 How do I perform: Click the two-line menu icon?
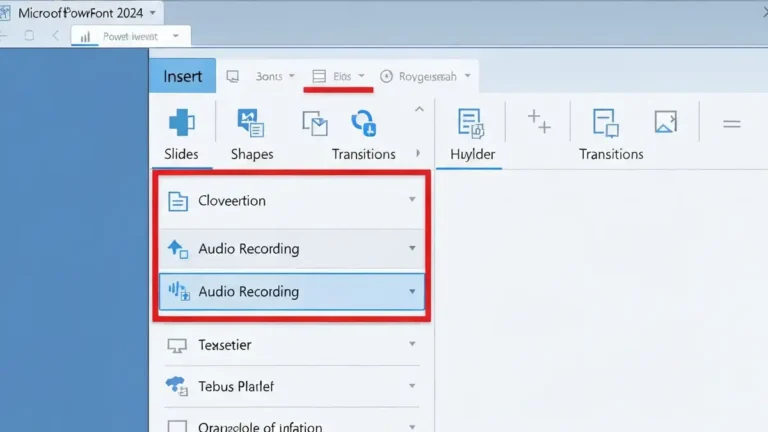click(x=732, y=124)
